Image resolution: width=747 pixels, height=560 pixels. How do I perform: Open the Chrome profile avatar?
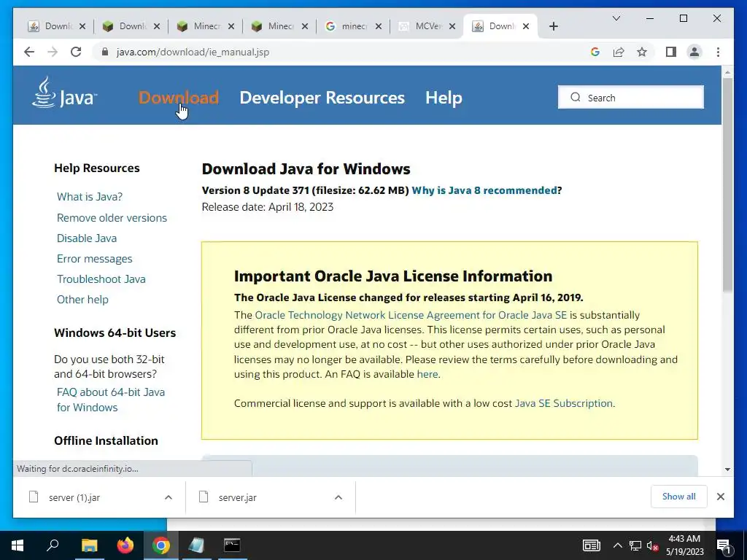pyautogui.click(x=694, y=52)
